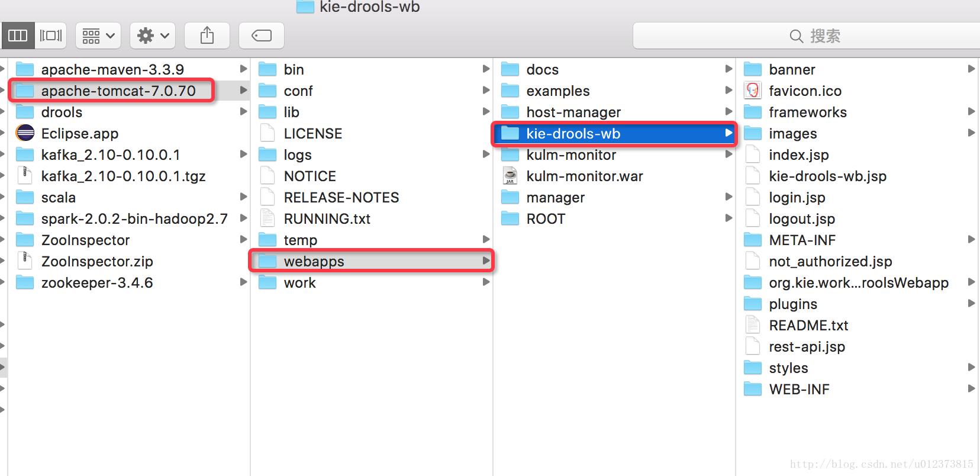Screen dimensions: 980x476
Task: Click the logs folder icon
Action: tap(267, 155)
